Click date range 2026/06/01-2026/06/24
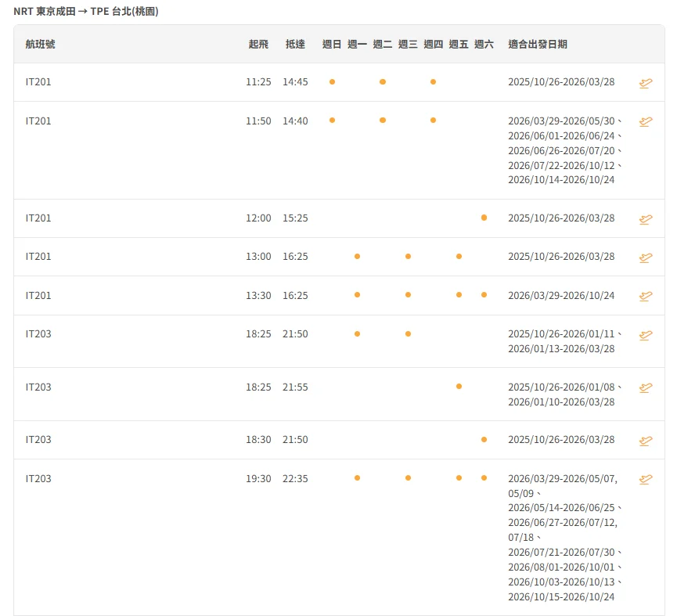 pos(561,135)
